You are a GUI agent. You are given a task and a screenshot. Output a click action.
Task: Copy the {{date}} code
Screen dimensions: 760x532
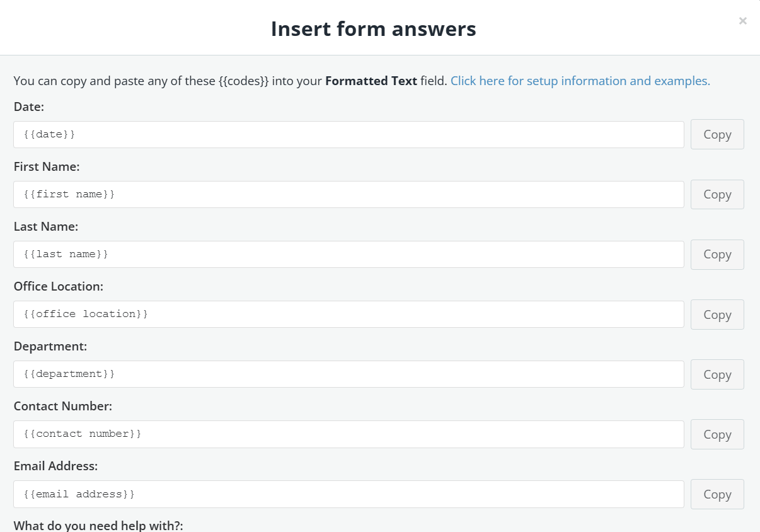point(717,134)
